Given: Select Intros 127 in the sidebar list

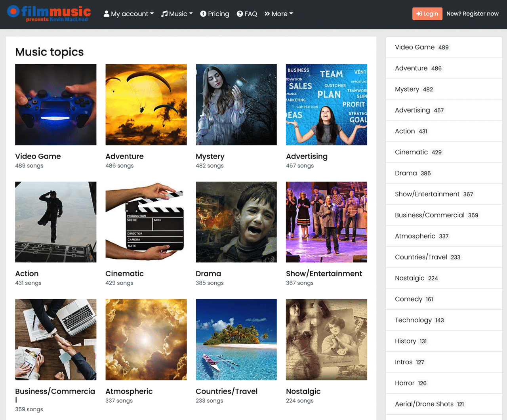Looking at the screenshot, I should (444, 362).
